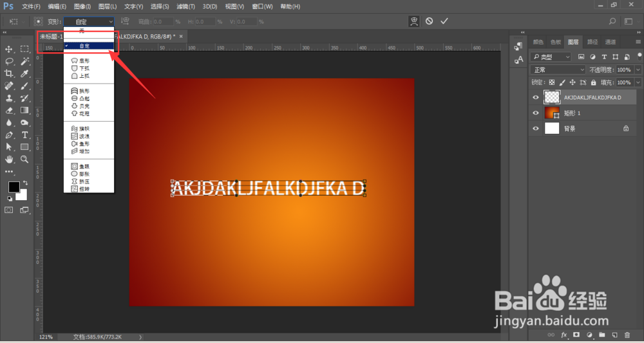
Task: Lock all layer attributes
Action: point(593,82)
